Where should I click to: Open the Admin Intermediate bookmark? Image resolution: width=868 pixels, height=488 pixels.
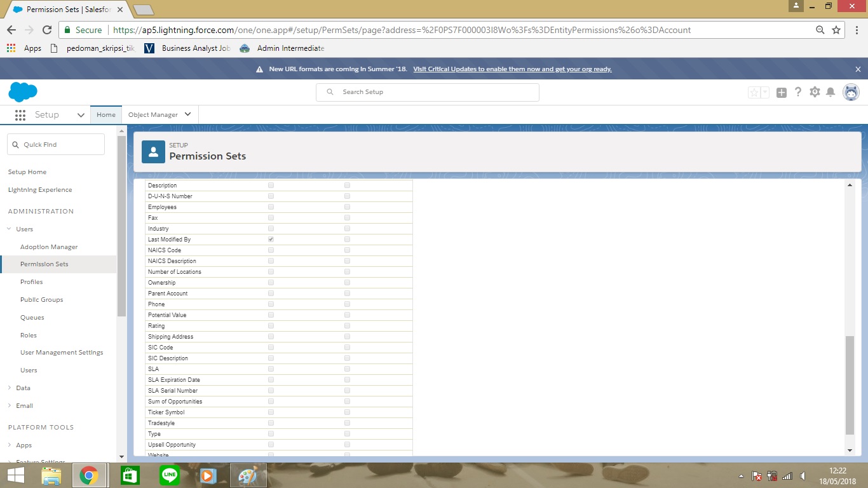pos(282,48)
